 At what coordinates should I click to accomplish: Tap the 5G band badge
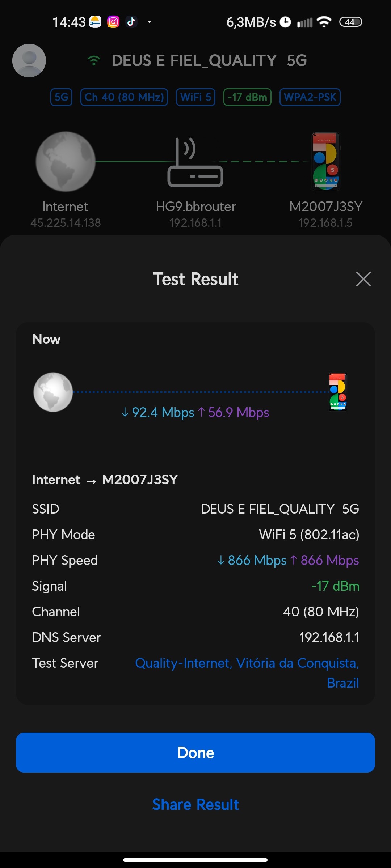(x=61, y=97)
